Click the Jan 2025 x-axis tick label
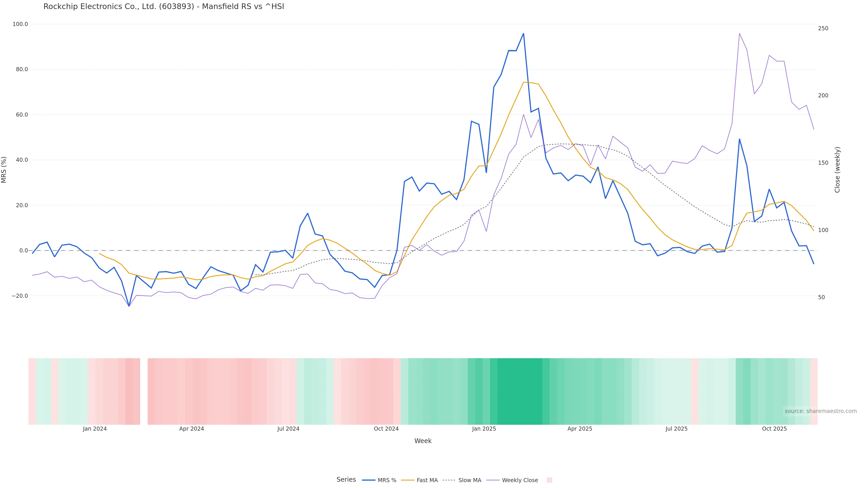The image size is (868, 488). [484, 429]
